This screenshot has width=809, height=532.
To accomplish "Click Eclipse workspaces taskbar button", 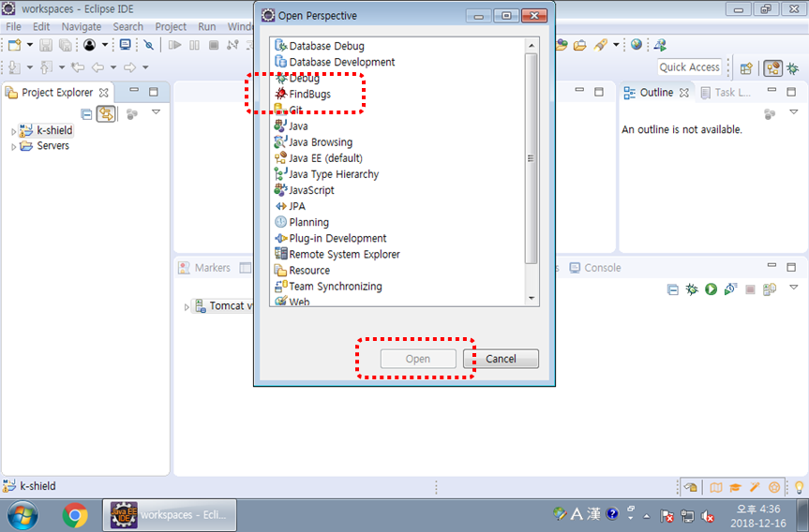I will 170,514.
